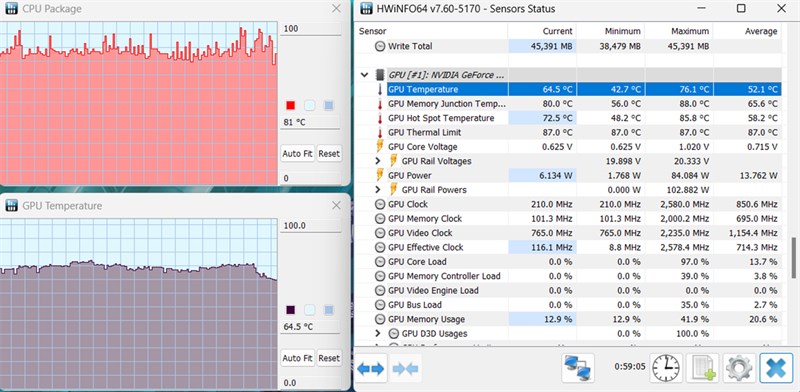Click Auto Fit in GPU Temperature window
800x392 pixels.
click(x=297, y=358)
